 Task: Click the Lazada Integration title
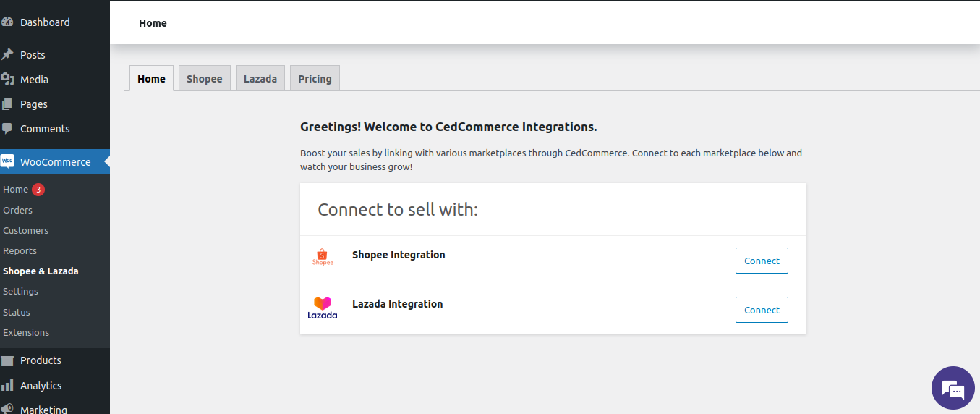pyautogui.click(x=397, y=304)
